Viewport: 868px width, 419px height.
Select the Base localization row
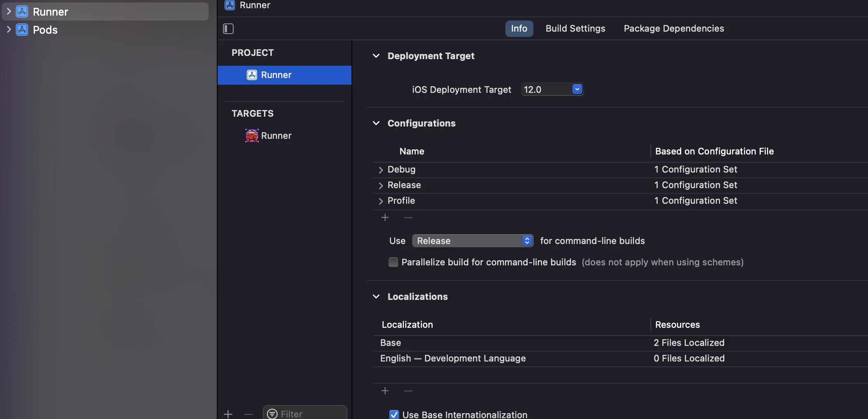pos(621,343)
